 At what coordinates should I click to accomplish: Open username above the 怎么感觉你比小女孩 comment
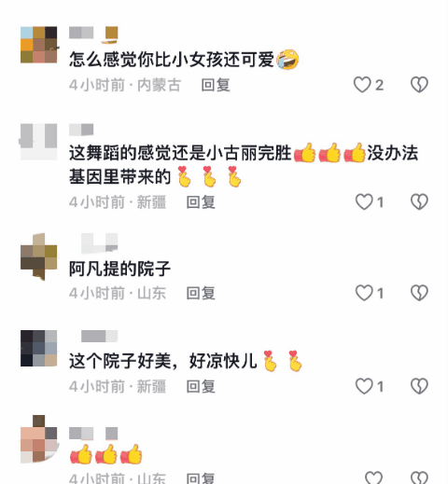click(x=93, y=34)
